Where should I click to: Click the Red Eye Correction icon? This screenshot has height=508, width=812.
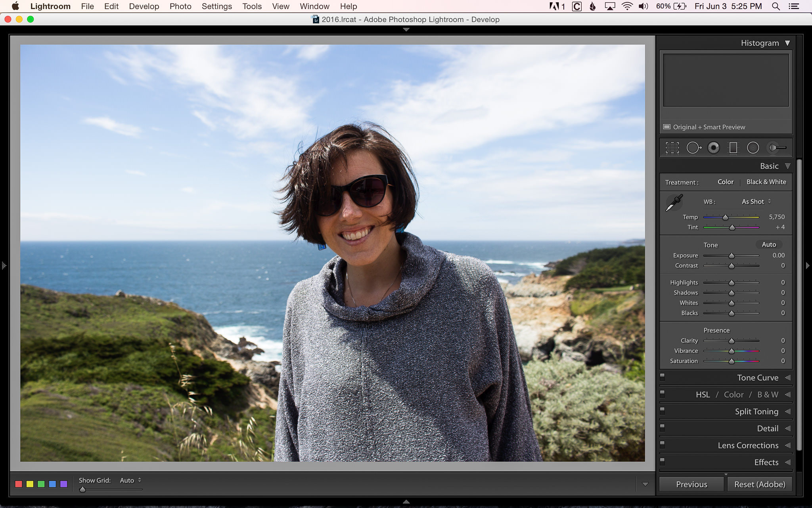pyautogui.click(x=714, y=148)
